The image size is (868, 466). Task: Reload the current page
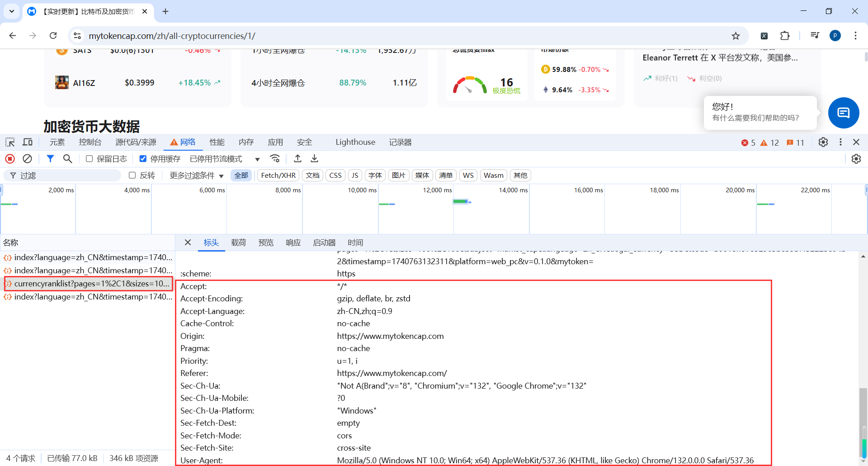53,36
